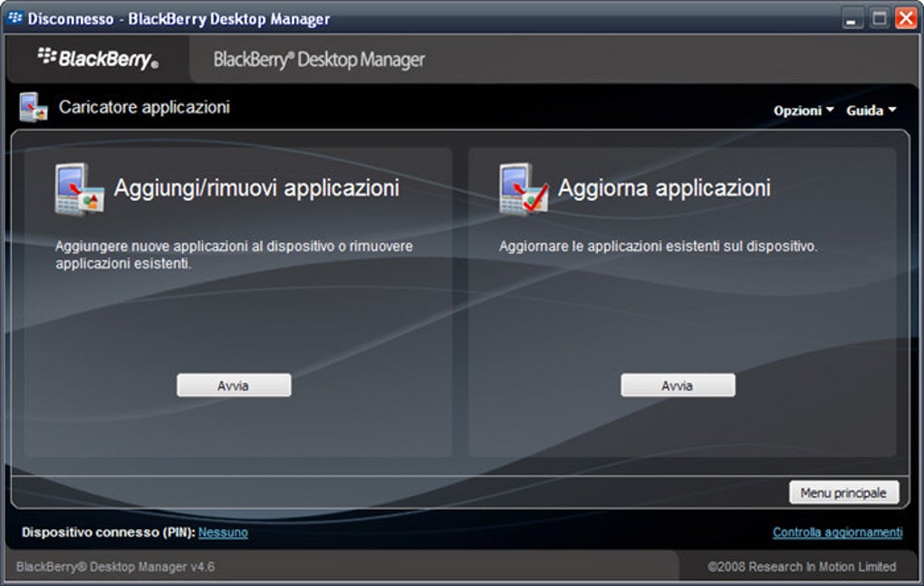The width and height of the screenshot is (924, 586).
Task: Close the BlackBerry Desktop Manager window
Action: [906, 18]
